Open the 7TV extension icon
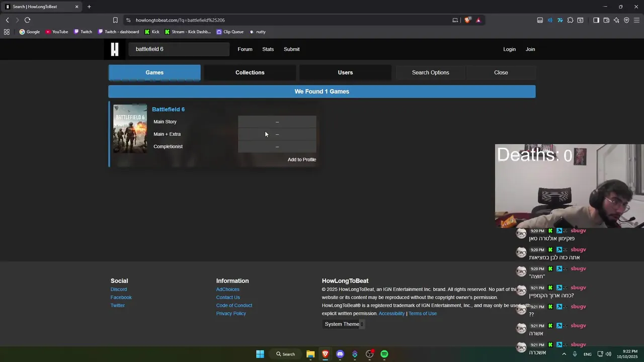Image resolution: width=644 pixels, height=362 pixels. (560, 20)
